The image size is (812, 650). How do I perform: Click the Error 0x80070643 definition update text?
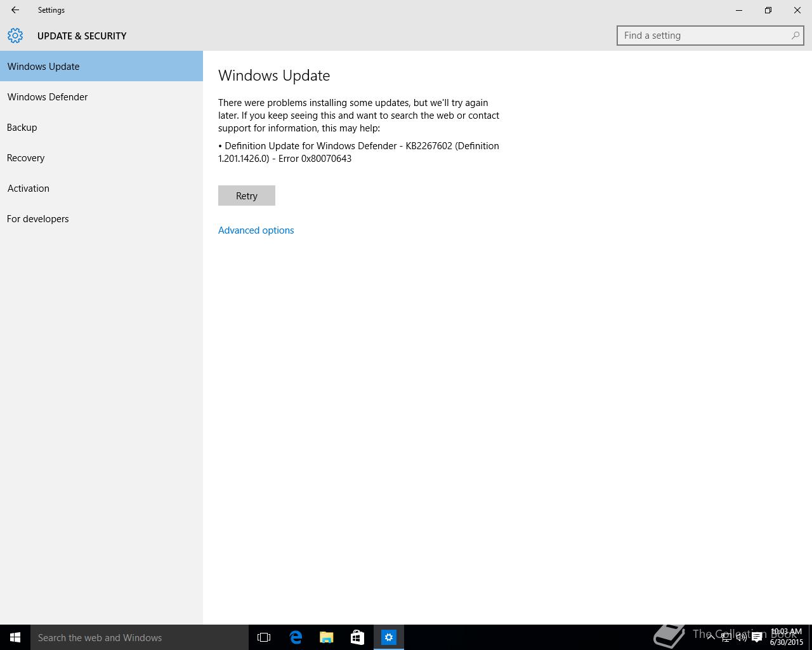pos(359,152)
